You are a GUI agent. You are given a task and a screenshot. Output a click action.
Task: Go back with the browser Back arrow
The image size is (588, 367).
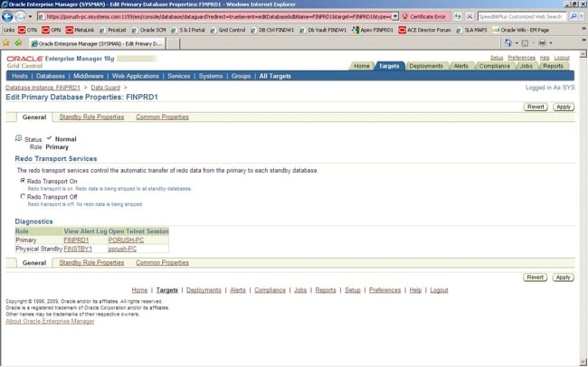pos(7,16)
